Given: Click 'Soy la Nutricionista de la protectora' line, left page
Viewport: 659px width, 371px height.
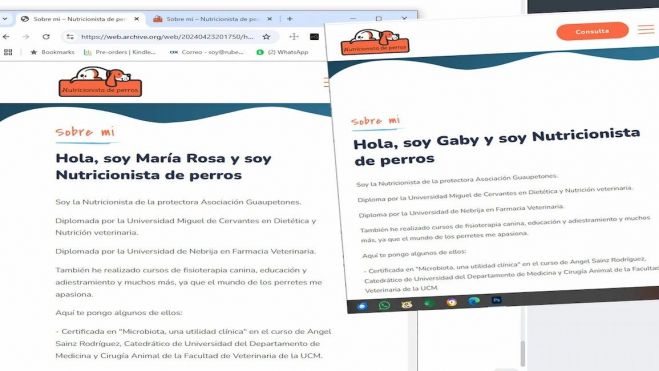Looking at the screenshot, I should (178, 202).
